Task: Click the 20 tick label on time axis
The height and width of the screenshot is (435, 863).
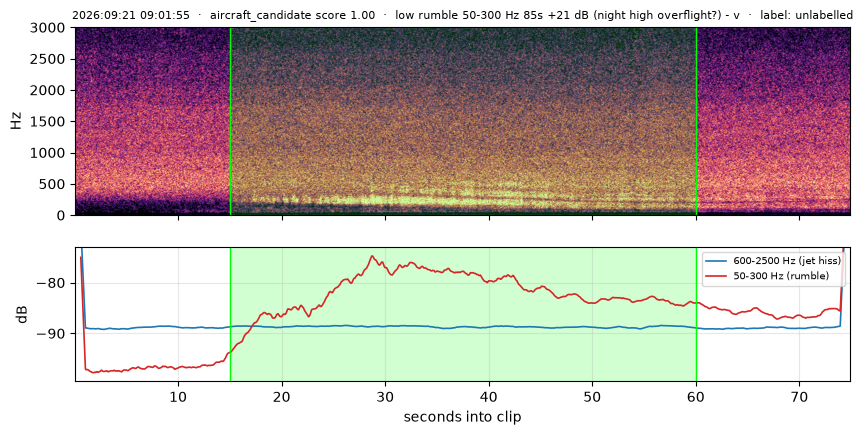Action: pyautogui.click(x=282, y=396)
